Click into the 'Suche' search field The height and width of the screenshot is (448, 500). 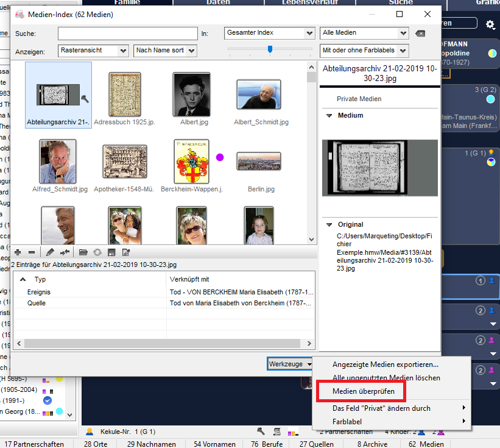[x=127, y=34]
